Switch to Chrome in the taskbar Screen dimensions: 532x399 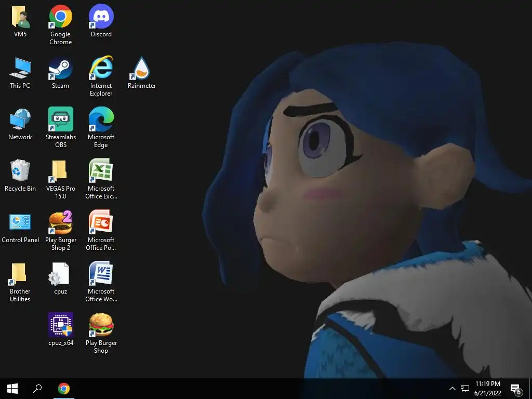coord(64,389)
